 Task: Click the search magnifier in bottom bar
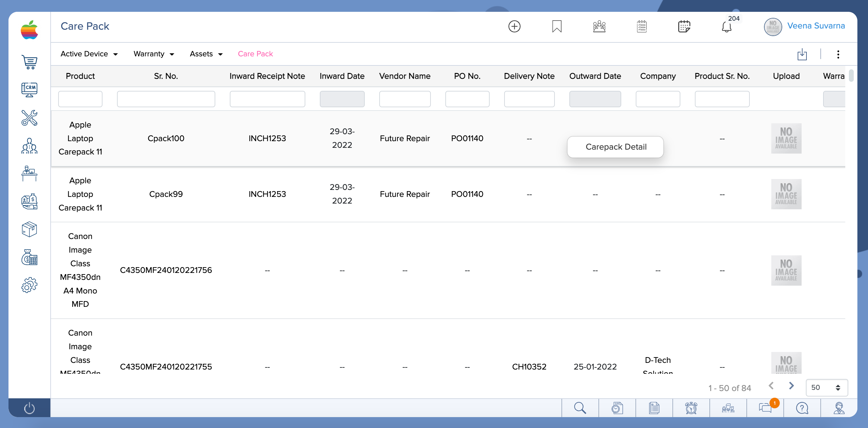(x=580, y=408)
